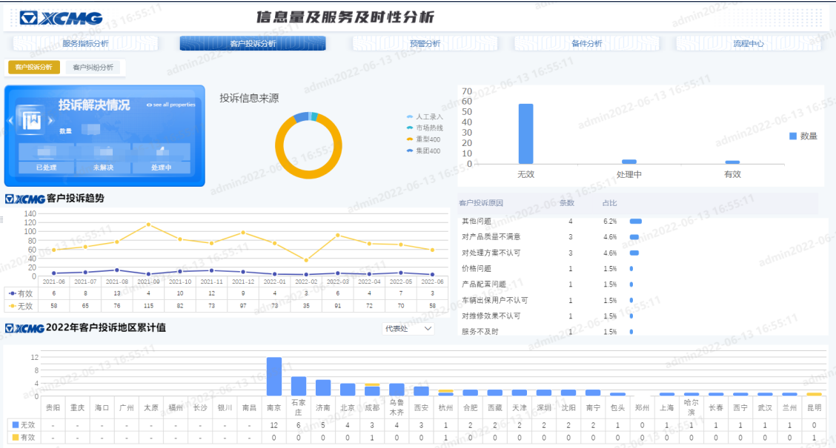
Task: Click the 处理中 button in complaint card
Action: point(161,167)
